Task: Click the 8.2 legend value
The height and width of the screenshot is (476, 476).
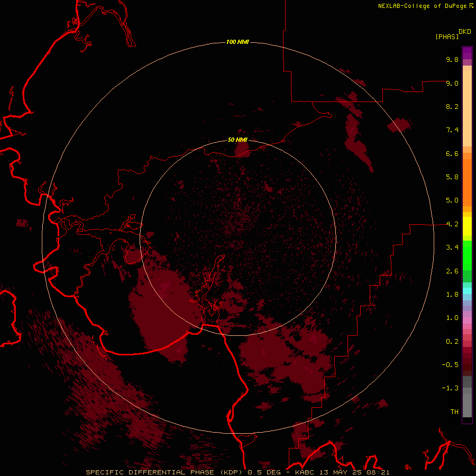Action: pos(452,106)
